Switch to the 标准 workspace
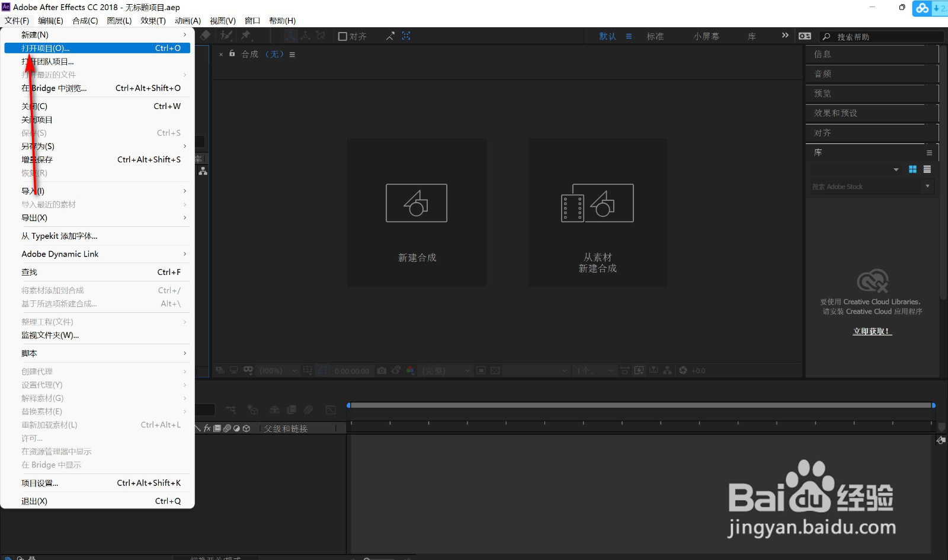Image resolution: width=948 pixels, height=560 pixels. click(655, 36)
